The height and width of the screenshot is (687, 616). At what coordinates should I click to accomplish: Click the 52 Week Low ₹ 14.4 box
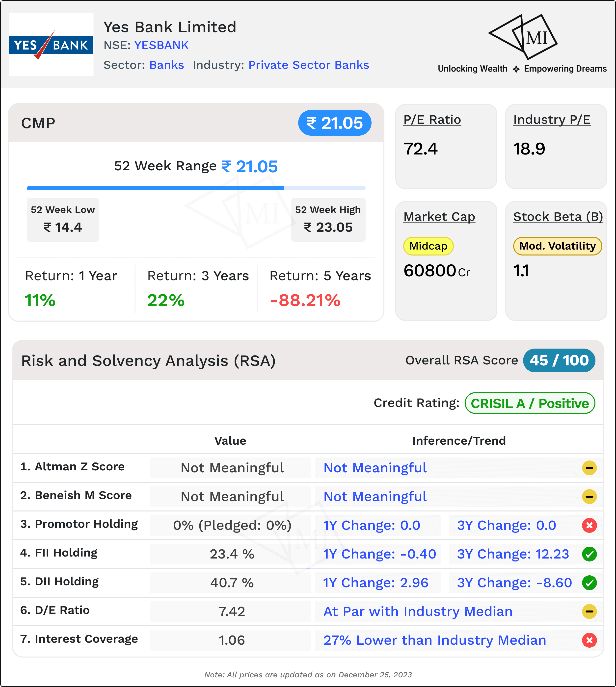[x=63, y=220]
